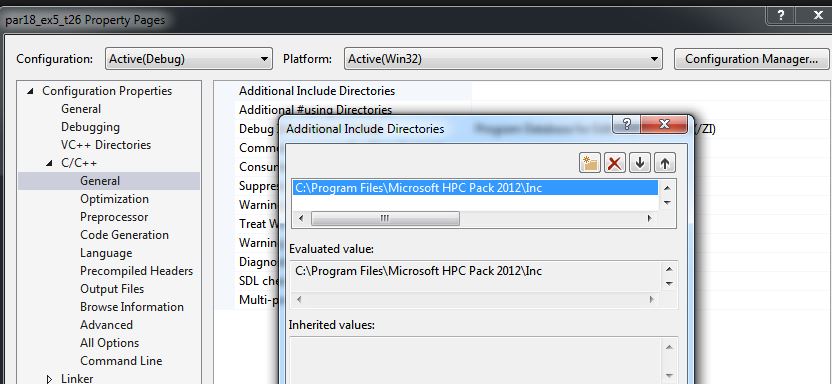
Task: Select the highlighted HPC Pack 2012\Inc directory entry
Action: coord(475,188)
